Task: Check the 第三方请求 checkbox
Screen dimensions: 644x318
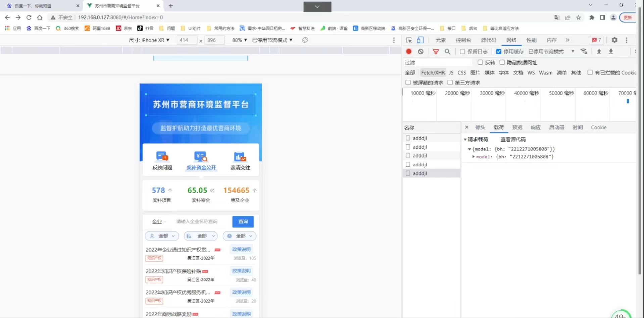Action: pos(450,82)
